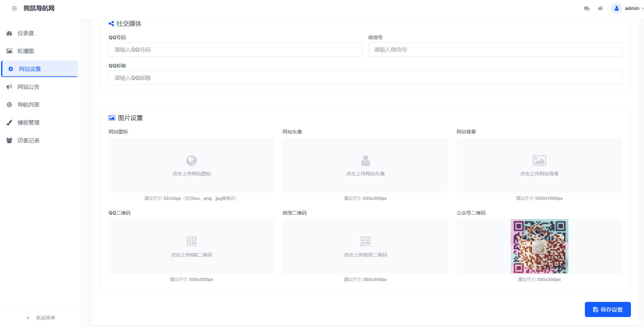Open the chat messages icon
The image size is (644, 327).
tap(587, 8)
